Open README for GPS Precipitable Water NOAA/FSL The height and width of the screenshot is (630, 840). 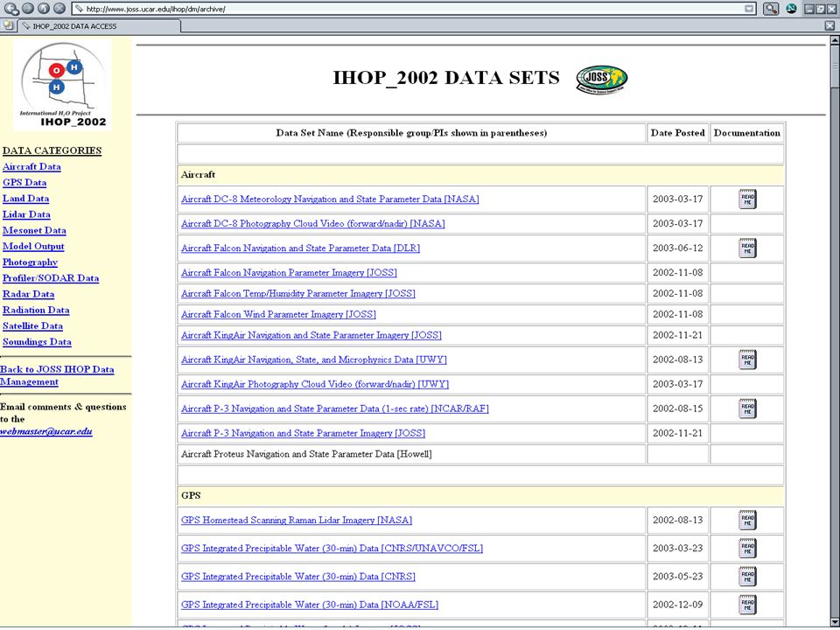point(747,605)
